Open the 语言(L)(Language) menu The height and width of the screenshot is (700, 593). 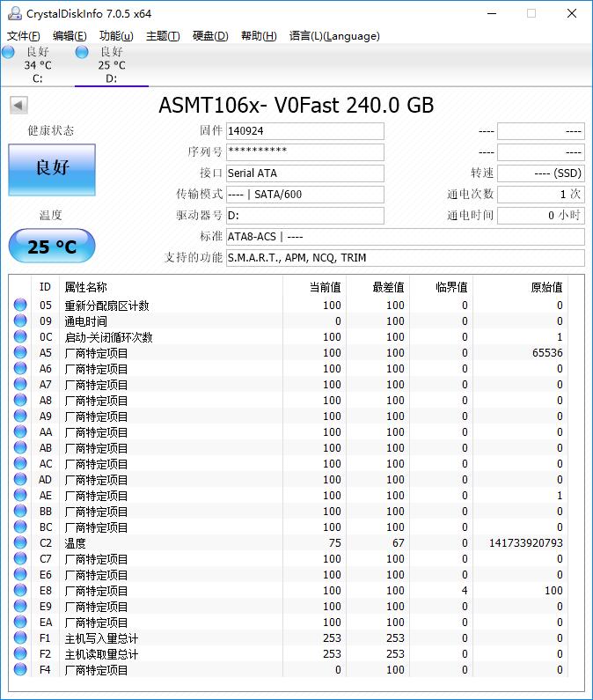click(x=334, y=36)
